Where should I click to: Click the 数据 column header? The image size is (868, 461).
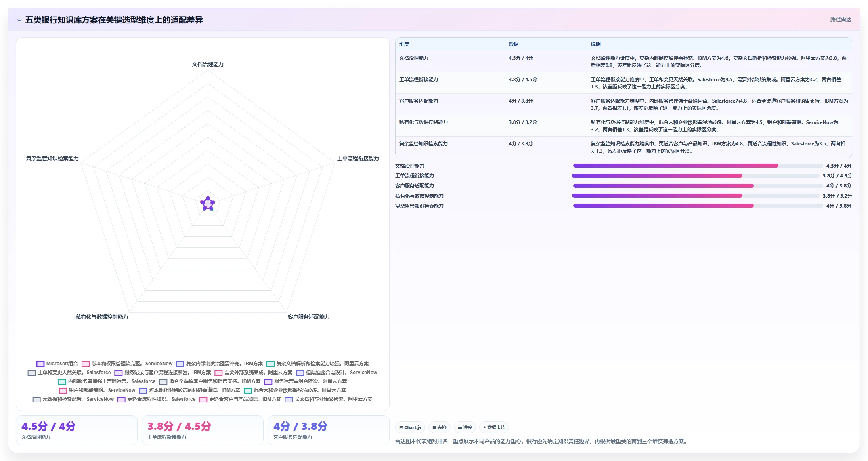click(x=514, y=44)
